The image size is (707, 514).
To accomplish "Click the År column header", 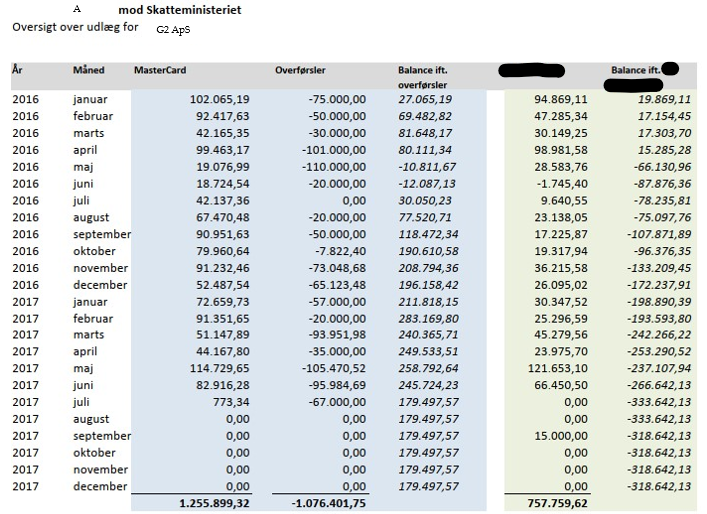I will coord(17,70).
